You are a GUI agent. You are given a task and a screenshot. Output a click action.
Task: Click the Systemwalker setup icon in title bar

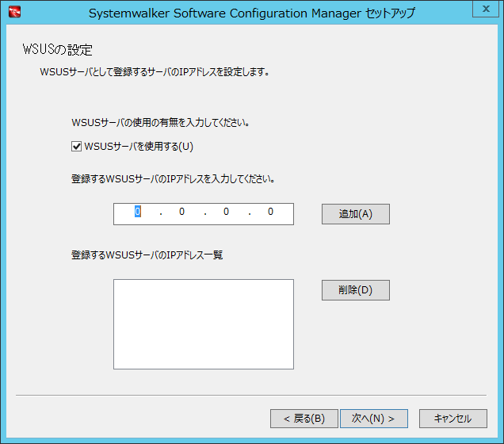pos(14,12)
